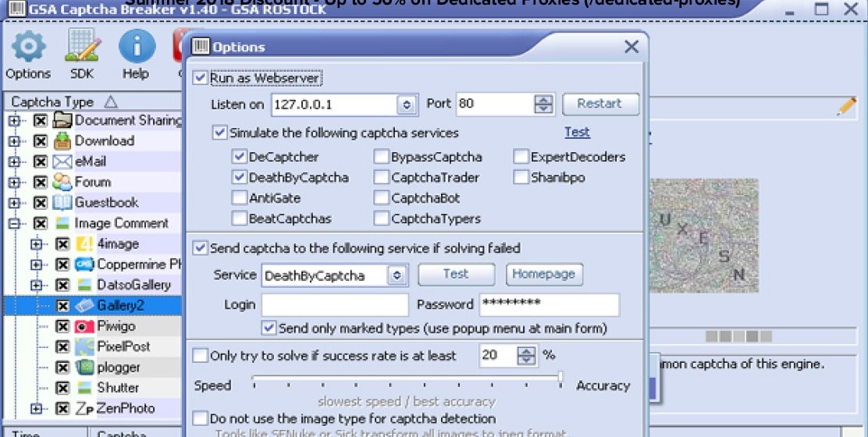Image resolution: width=868 pixels, height=437 pixels.
Task: Click the Forum people icon
Action: click(62, 182)
